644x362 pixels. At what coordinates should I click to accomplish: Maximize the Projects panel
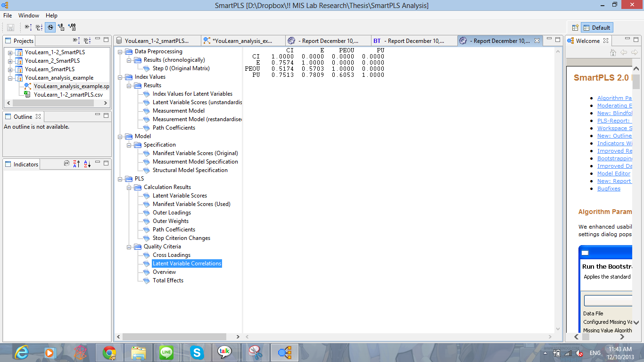point(106,40)
